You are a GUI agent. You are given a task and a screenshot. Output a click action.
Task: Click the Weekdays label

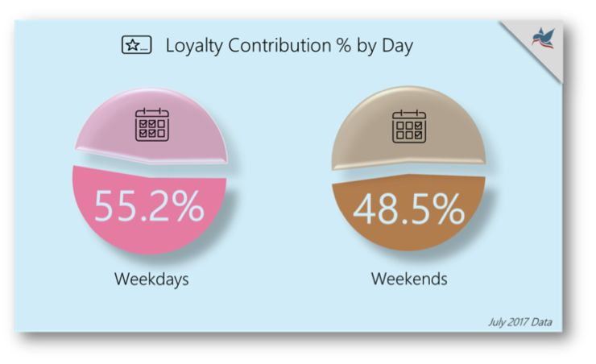point(151,279)
